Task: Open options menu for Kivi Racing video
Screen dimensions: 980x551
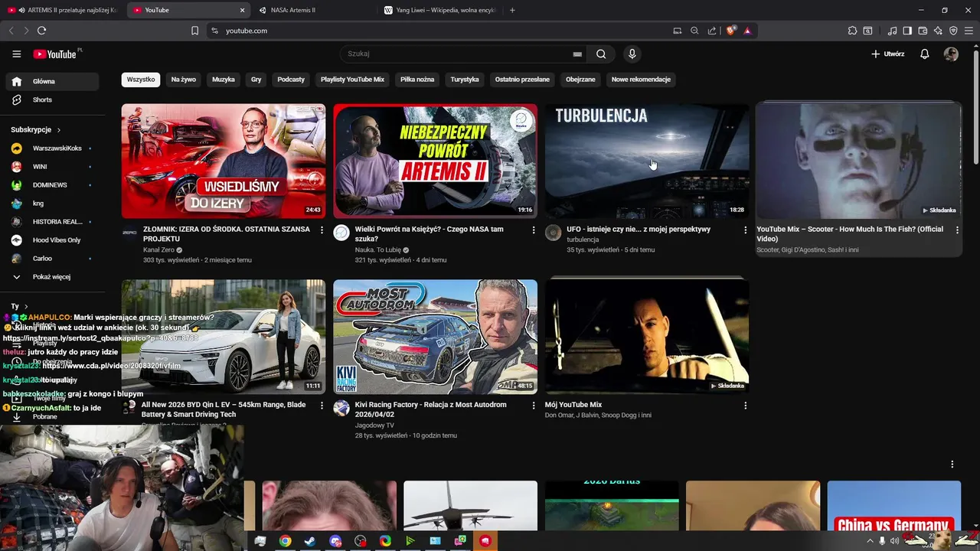Action: [x=534, y=406]
